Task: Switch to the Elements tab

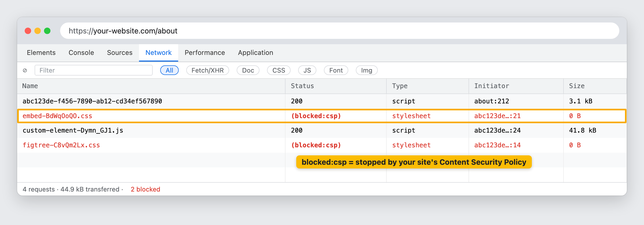Action: tap(41, 53)
